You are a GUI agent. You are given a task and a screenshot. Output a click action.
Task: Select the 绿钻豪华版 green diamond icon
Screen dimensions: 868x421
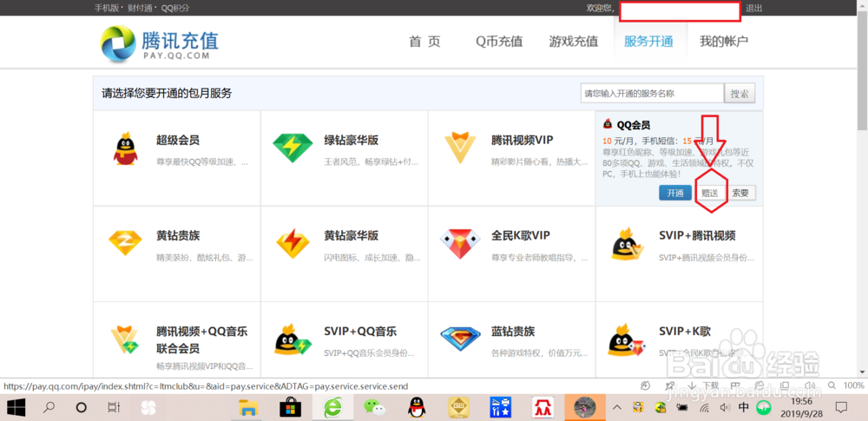coord(293,148)
